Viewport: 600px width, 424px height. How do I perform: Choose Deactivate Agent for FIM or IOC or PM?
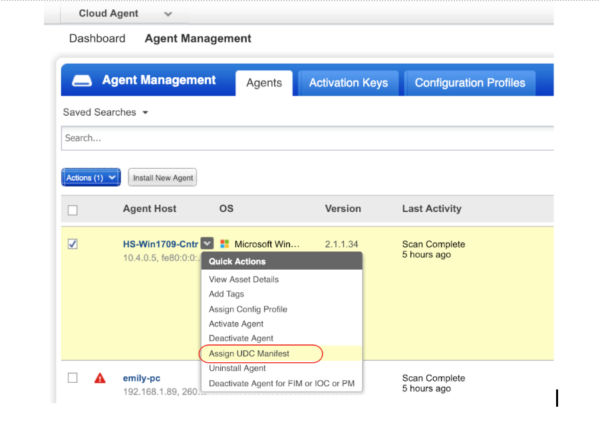[282, 383]
